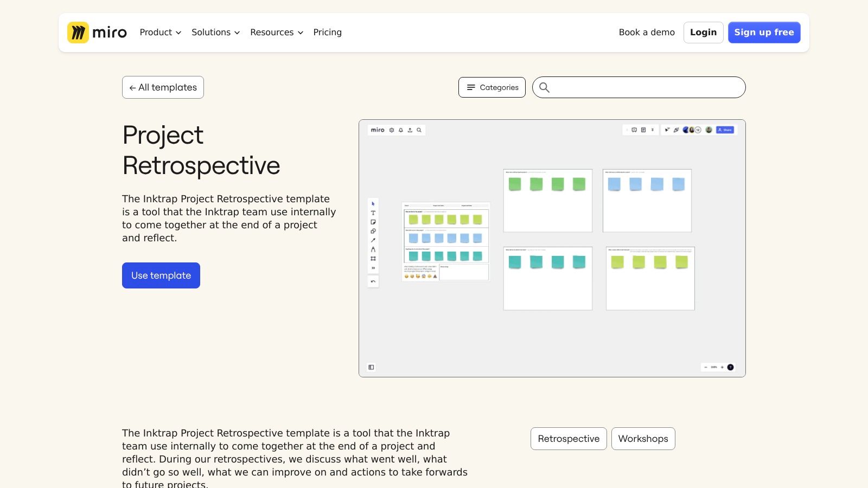Click the green sticky notes frame

pyautogui.click(x=548, y=201)
